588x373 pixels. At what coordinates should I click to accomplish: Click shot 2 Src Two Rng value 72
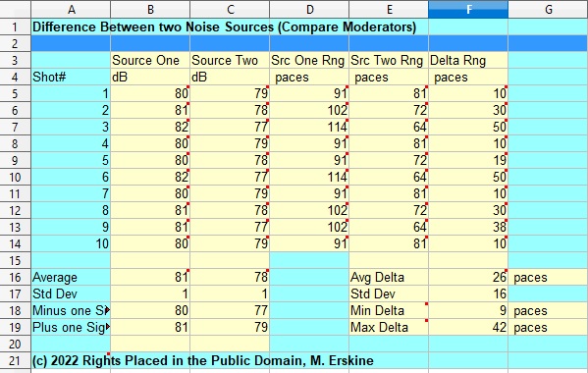coord(389,110)
